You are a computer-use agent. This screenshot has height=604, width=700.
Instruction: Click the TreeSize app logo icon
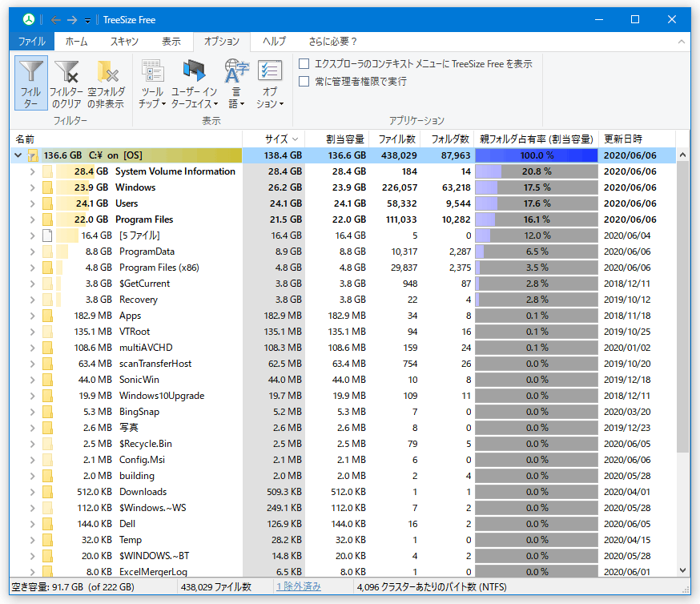tap(29, 19)
